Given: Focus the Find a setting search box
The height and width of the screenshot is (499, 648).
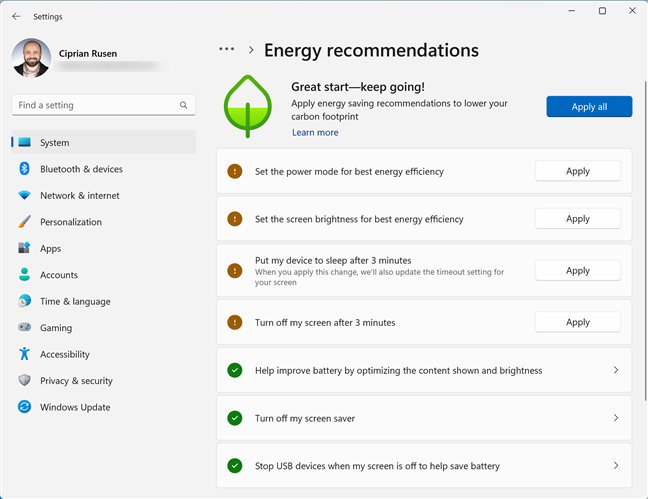Looking at the screenshot, I should (x=103, y=105).
